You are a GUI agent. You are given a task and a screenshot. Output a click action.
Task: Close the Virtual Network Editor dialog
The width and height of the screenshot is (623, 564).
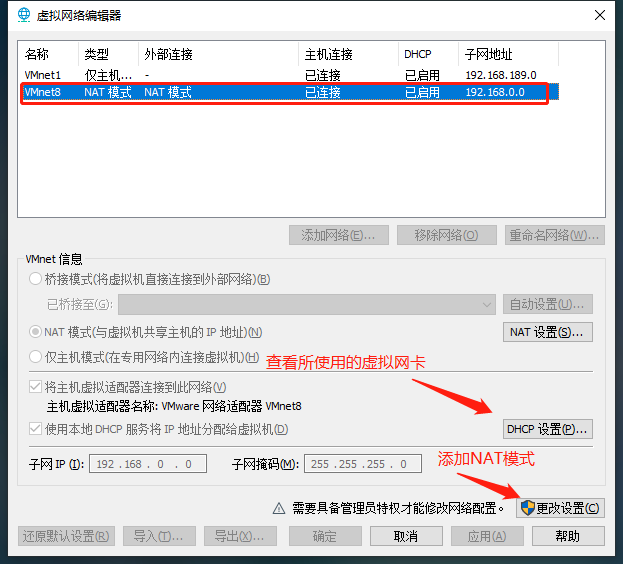pos(600,15)
